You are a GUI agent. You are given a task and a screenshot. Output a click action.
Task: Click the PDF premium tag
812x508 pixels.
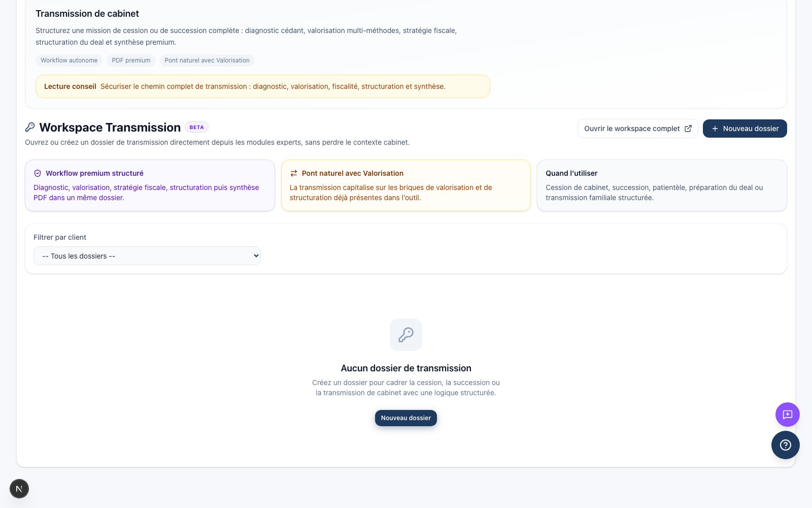(131, 60)
